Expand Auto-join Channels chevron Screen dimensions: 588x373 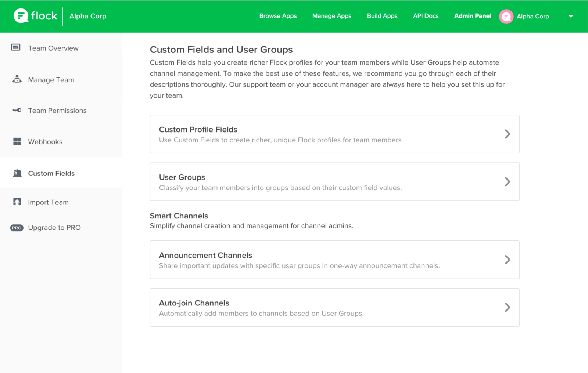point(508,307)
